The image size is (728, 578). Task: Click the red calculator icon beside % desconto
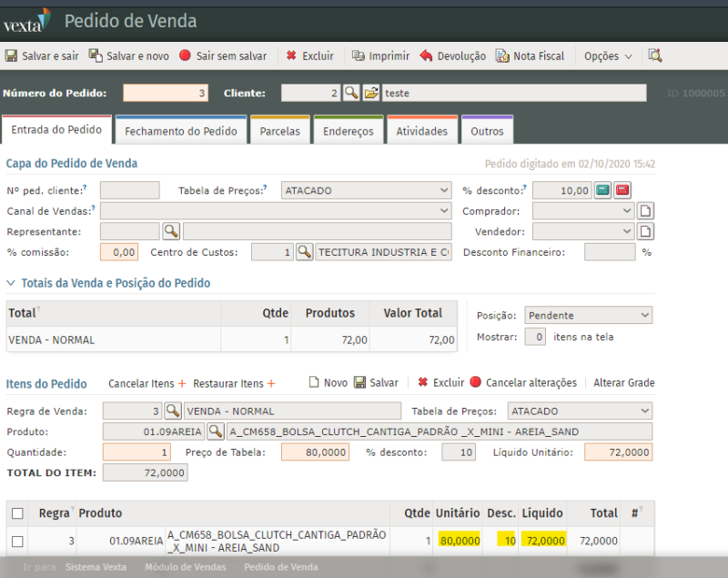click(622, 190)
